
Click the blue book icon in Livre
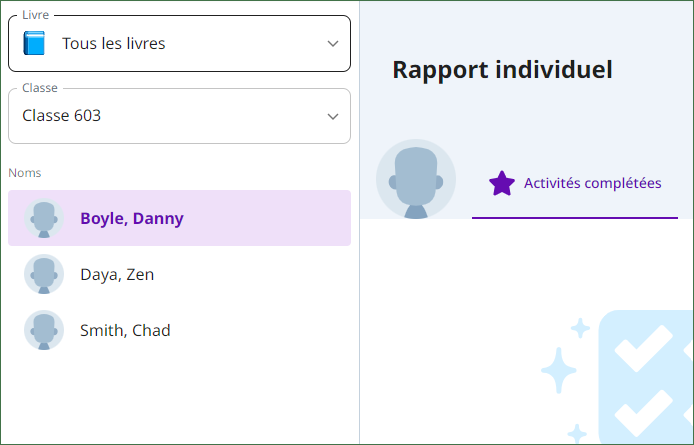click(x=34, y=43)
